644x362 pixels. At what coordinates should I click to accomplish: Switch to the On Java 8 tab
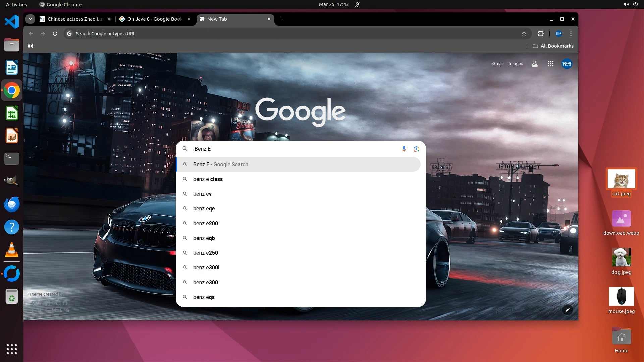[154, 19]
